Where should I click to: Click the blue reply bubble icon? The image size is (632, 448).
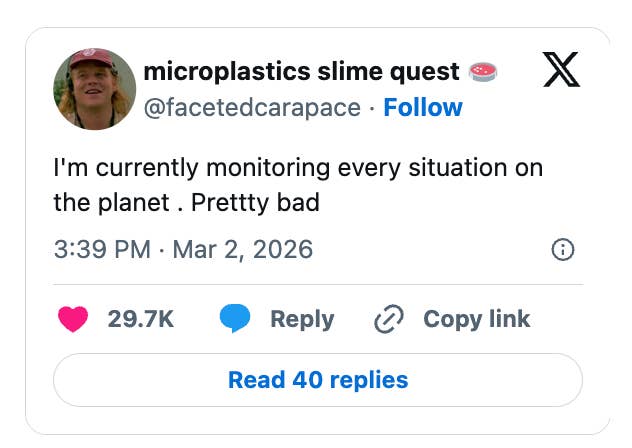(234, 319)
